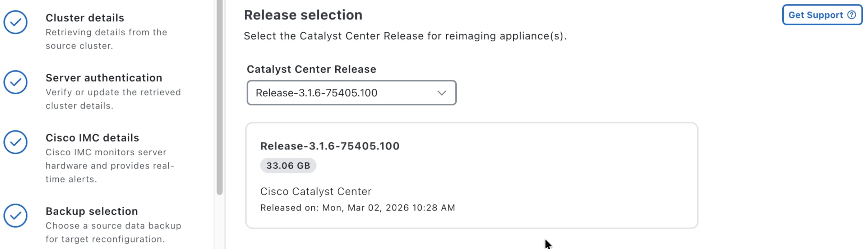868x249 pixels.
Task: Click the 33.06 GB size badge
Action: coord(288,166)
